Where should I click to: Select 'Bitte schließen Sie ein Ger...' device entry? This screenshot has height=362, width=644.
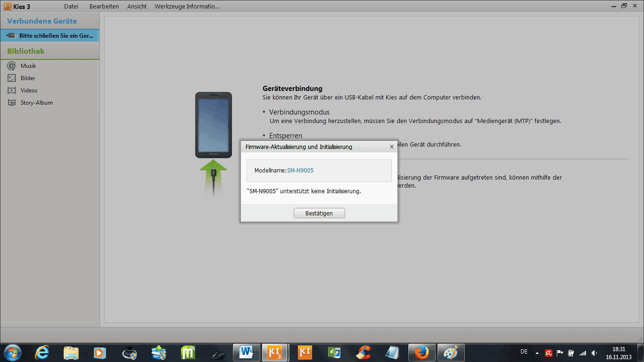(x=50, y=35)
